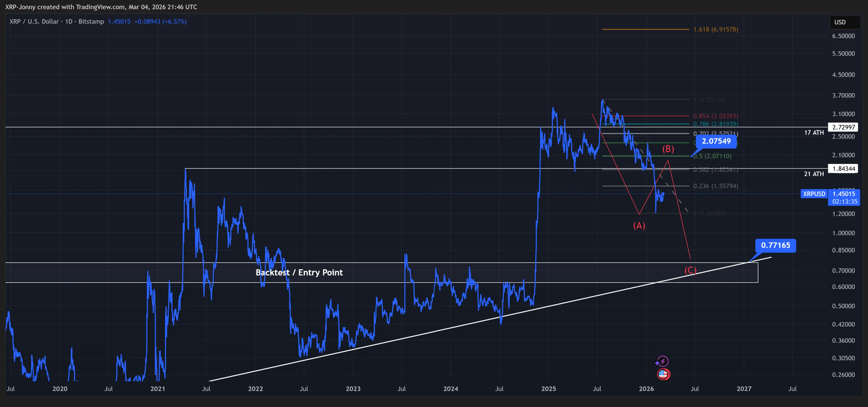Click the 0.236 (1.55794) Fibonacci label
This screenshot has width=868, height=407.
pos(715,186)
